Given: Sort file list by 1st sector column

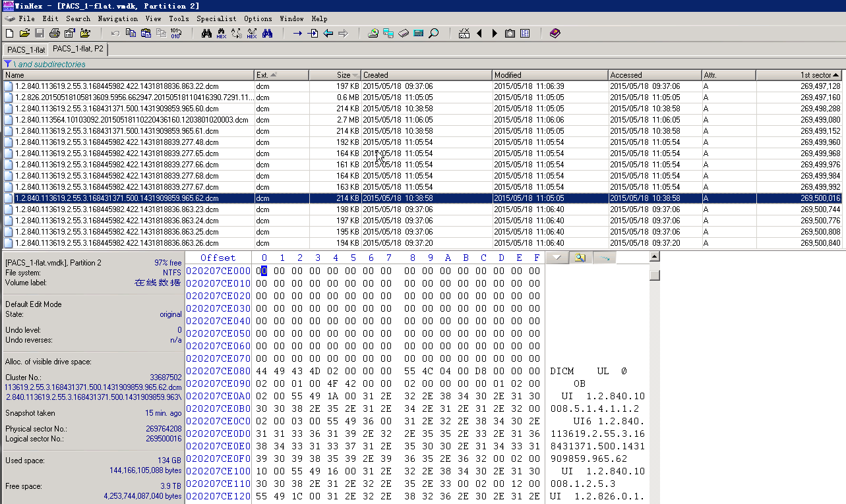Looking at the screenshot, I should click(799, 75).
